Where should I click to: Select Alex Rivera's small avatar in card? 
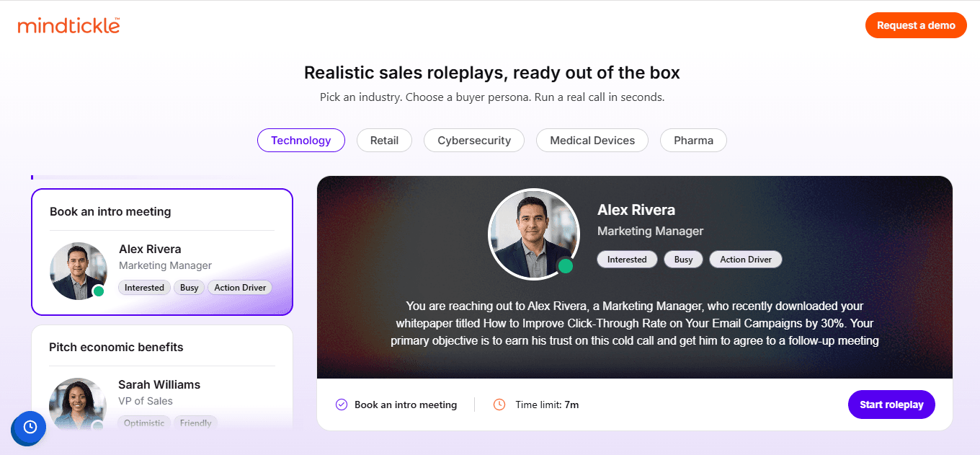[79, 271]
